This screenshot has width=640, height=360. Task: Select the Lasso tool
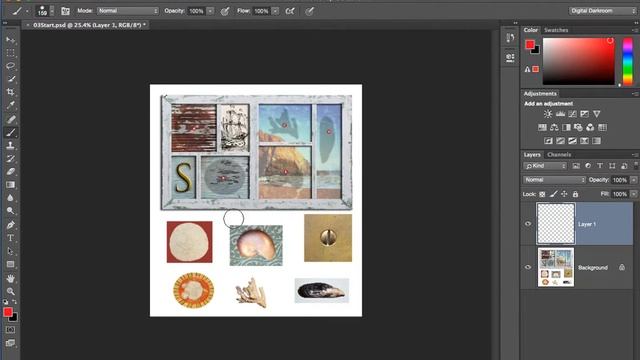coord(11,66)
